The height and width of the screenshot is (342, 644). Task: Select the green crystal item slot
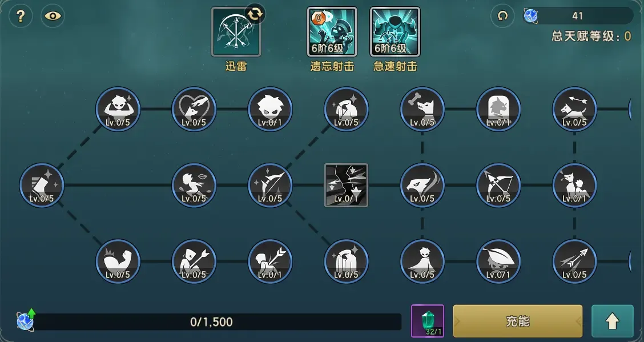coord(428,321)
